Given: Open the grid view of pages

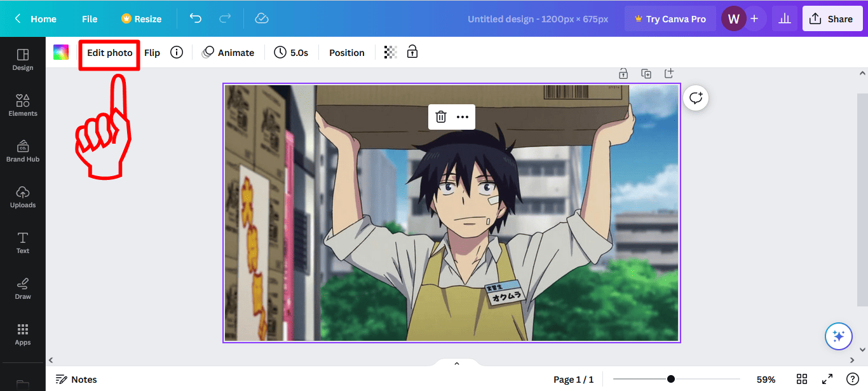Looking at the screenshot, I should click(x=802, y=379).
